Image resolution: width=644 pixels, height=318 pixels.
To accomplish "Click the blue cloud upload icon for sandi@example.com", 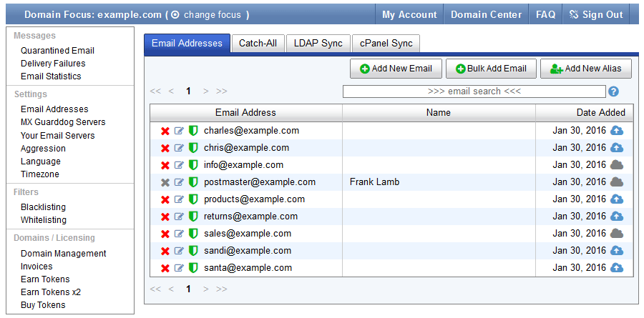I will point(616,251).
